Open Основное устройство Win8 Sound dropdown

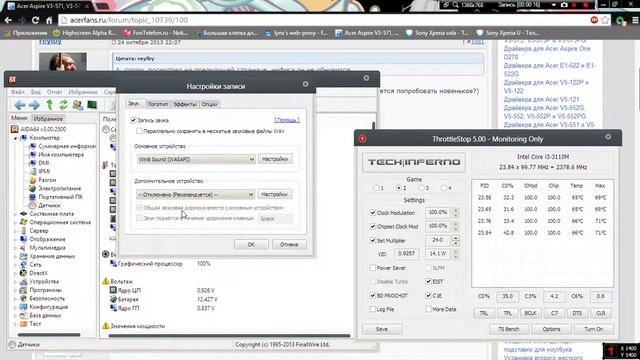(x=196, y=159)
